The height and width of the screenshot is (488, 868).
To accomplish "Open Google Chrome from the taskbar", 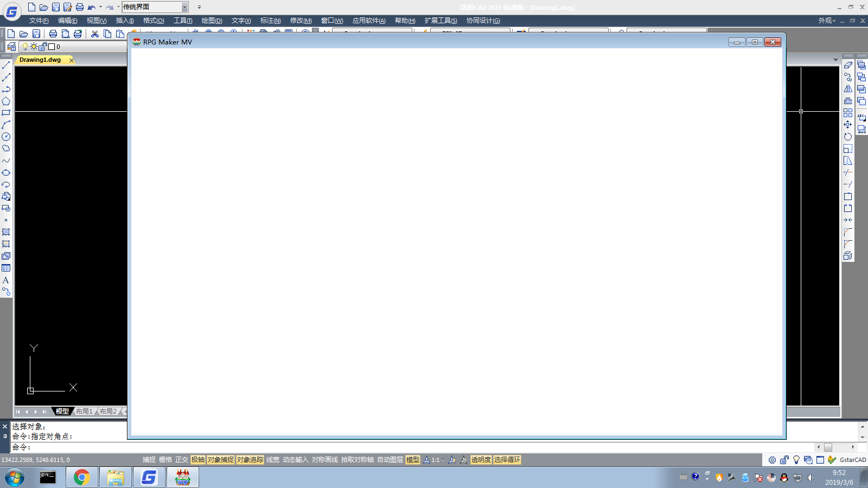I will pos(82,477).
